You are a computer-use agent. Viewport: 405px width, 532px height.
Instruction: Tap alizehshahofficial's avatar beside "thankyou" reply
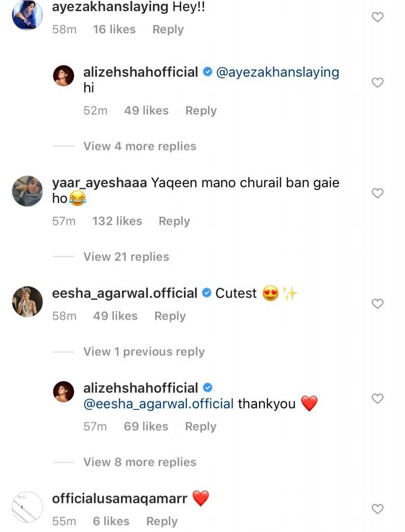coord(64,392)
